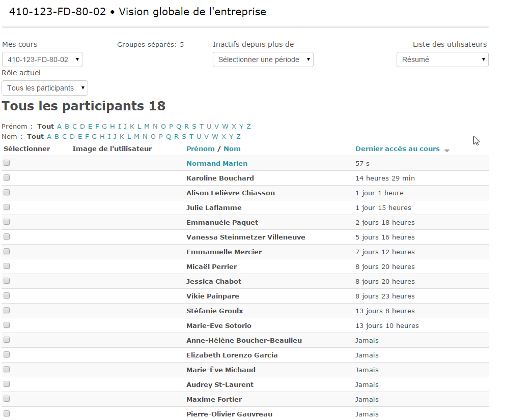Viewport: 505px width, 420px height.
Task: Show Tout in the Prénom filter
Action: click(x=45, y=127)
